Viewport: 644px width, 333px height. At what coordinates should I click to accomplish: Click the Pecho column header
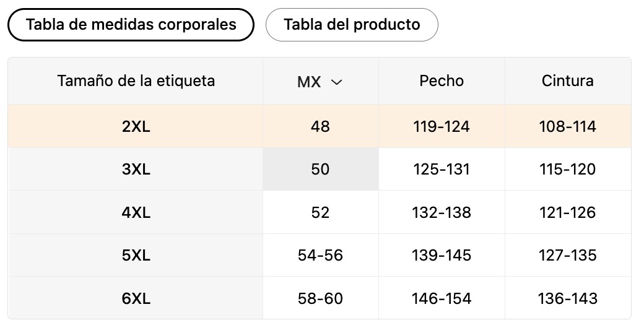pos(442,81)
